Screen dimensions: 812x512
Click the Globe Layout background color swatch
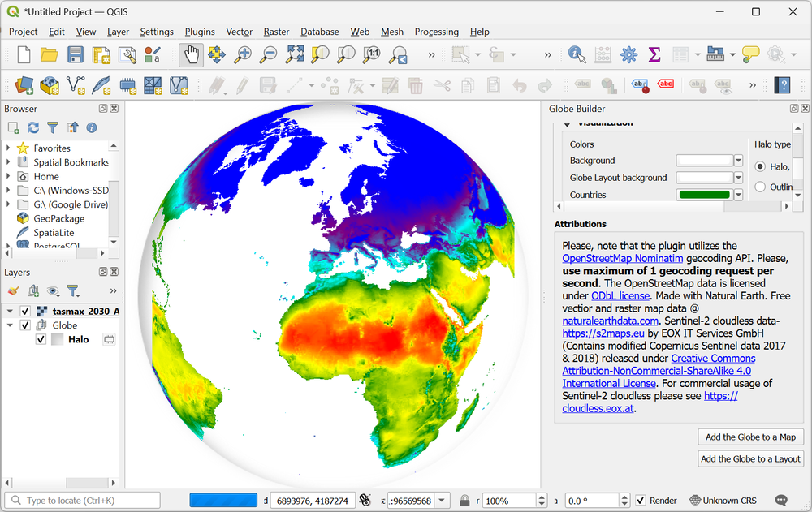(x=705, y=178)
